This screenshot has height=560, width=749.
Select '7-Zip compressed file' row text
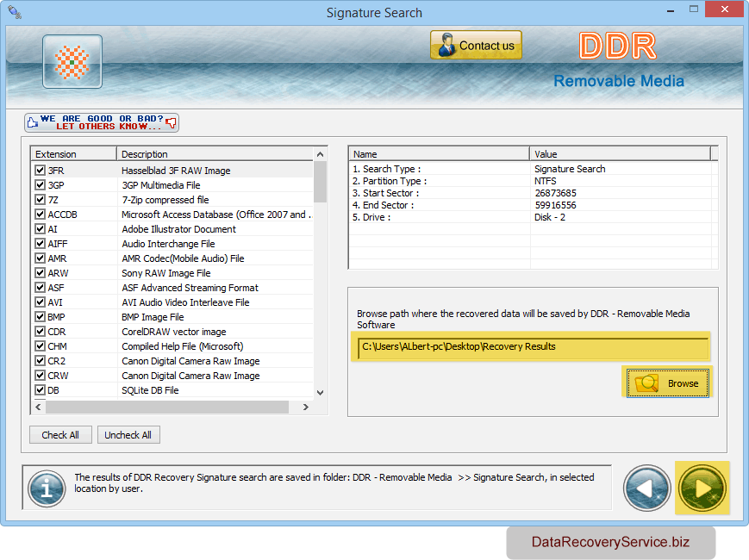[165, 200]
